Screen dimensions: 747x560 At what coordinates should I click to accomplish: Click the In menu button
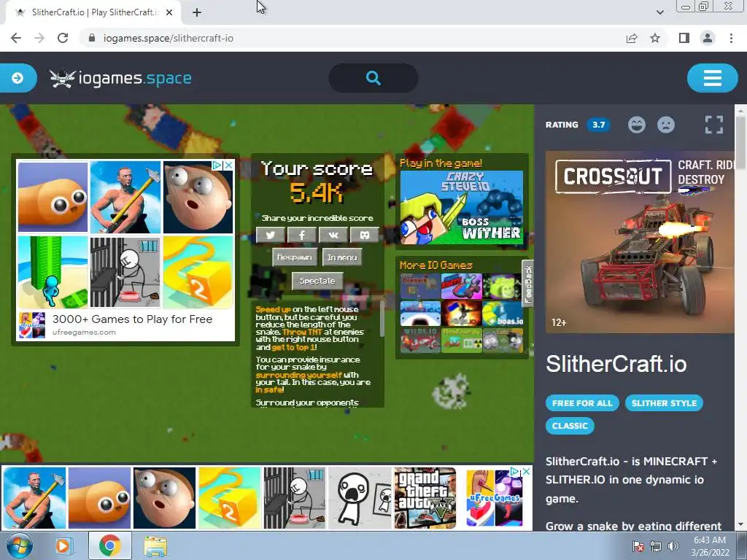point(342,257)
